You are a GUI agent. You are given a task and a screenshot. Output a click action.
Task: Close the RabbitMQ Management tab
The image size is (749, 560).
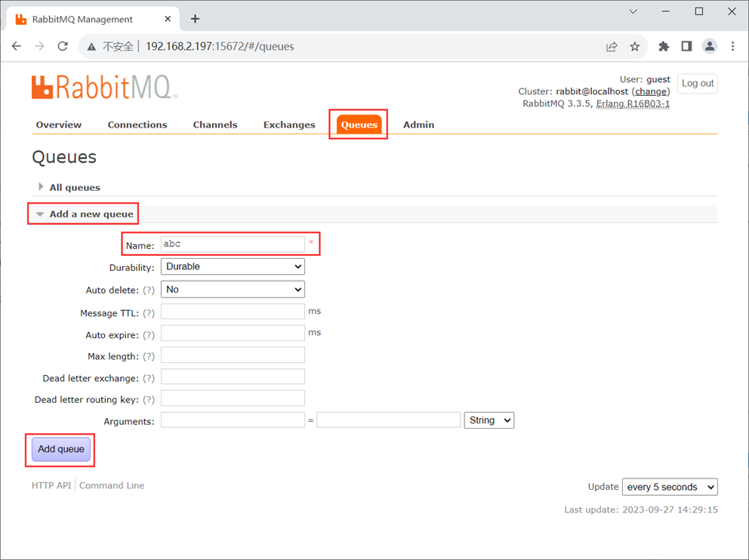pos(168,19)
